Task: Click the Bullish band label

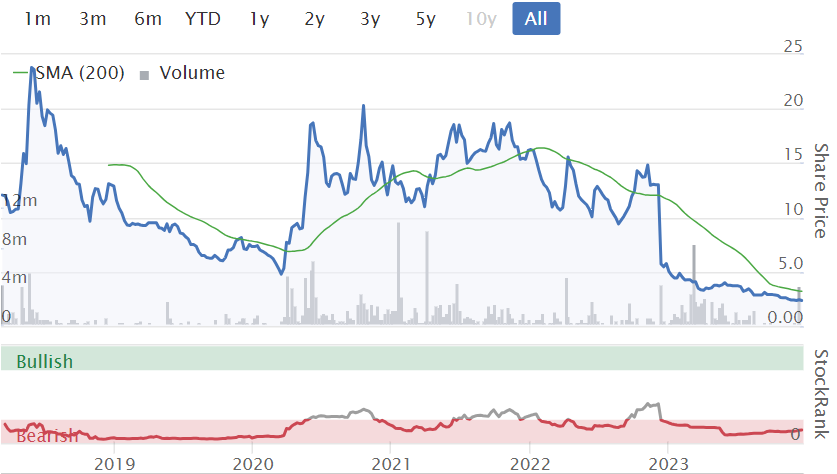Action: pos(45,361)
